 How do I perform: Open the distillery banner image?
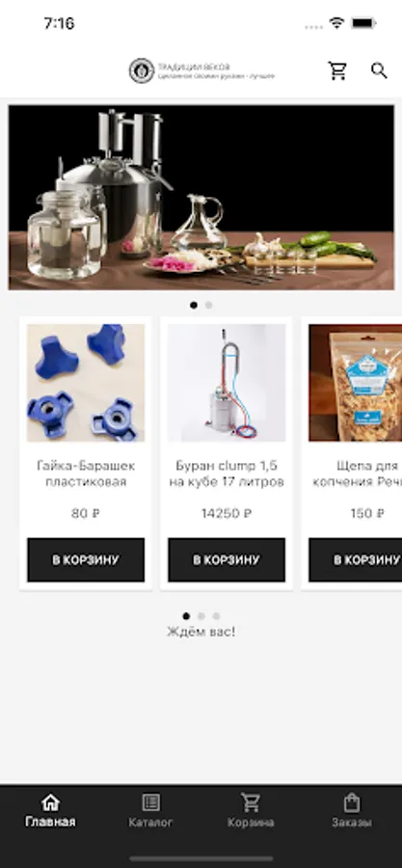(201, 197)
